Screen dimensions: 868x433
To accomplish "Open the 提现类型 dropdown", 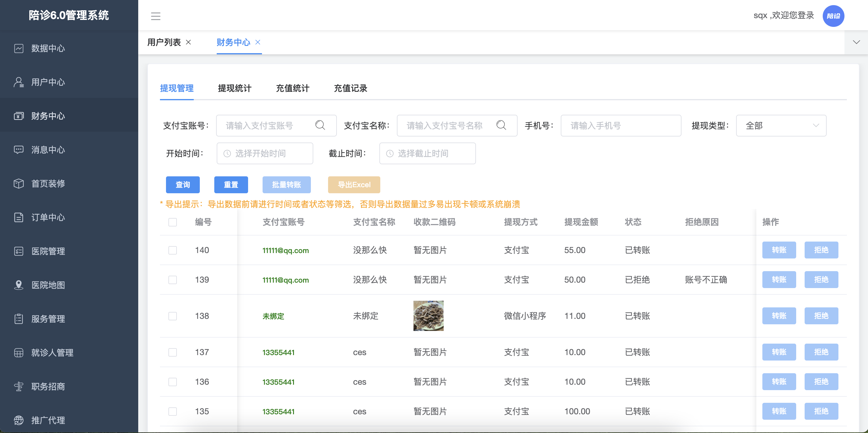I will tap(781, 125).
